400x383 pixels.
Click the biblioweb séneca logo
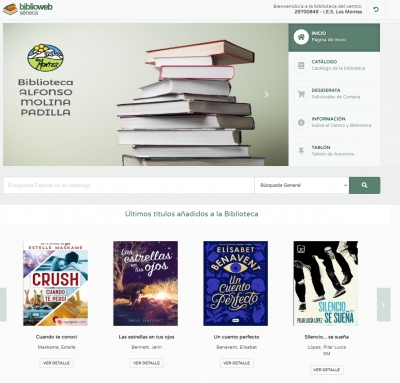tap(27, 9)
